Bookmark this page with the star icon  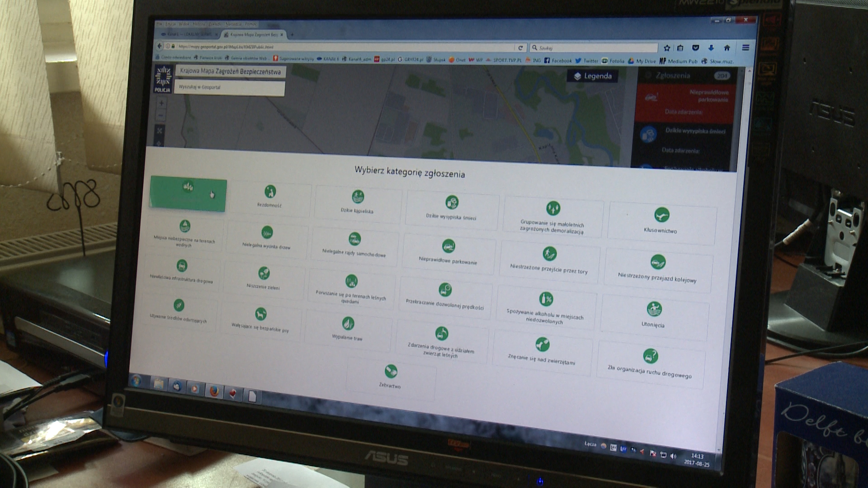click(x=667, y=48)
